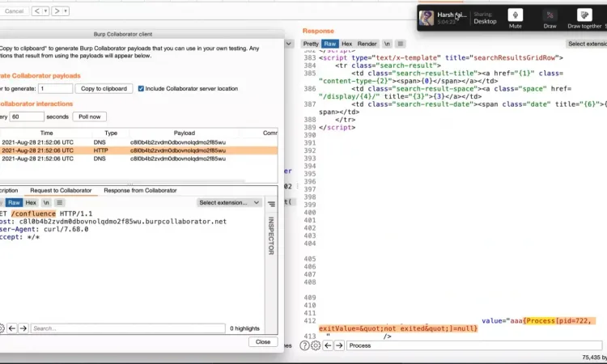Open Select extension dropdown in Collaborator client

pyautogui.click(x=229, y=203)
